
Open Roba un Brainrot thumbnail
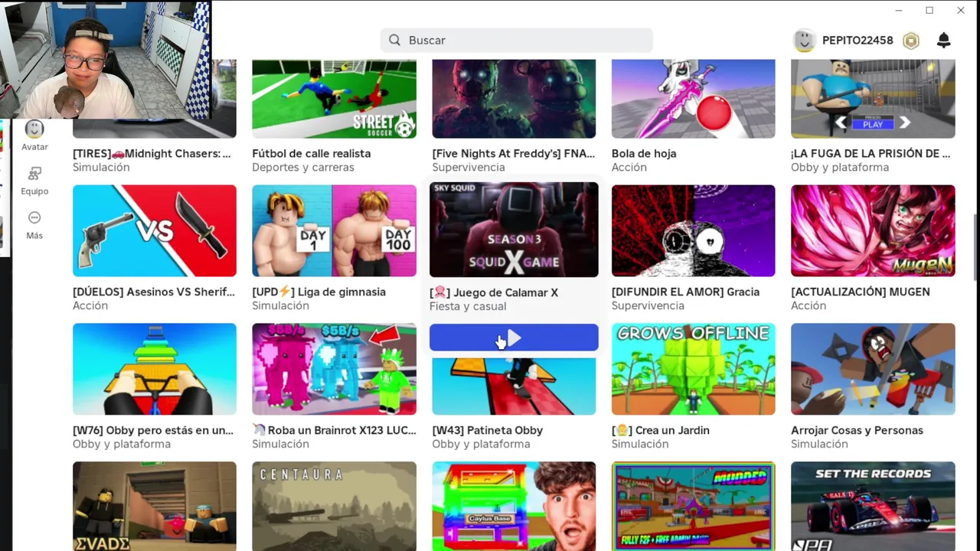(x=335, y=369)
